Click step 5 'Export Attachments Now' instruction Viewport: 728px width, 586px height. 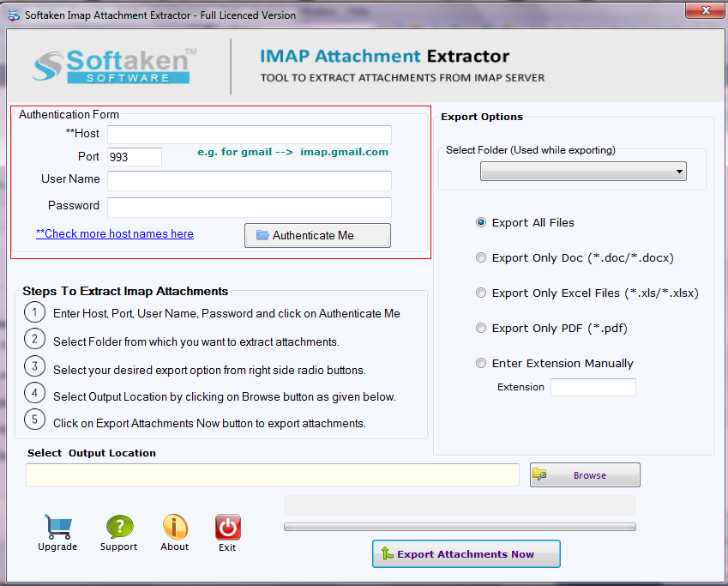(x=209, y=423)
